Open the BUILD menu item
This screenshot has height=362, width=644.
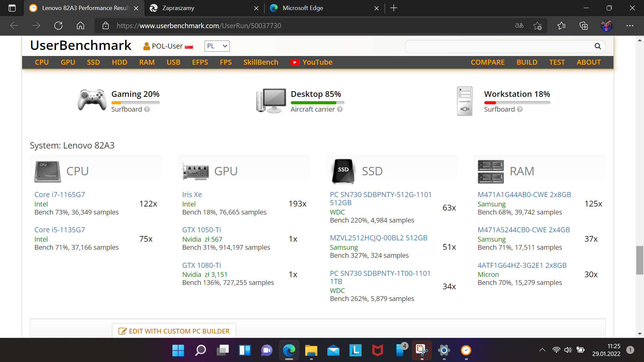pos(527,62)
